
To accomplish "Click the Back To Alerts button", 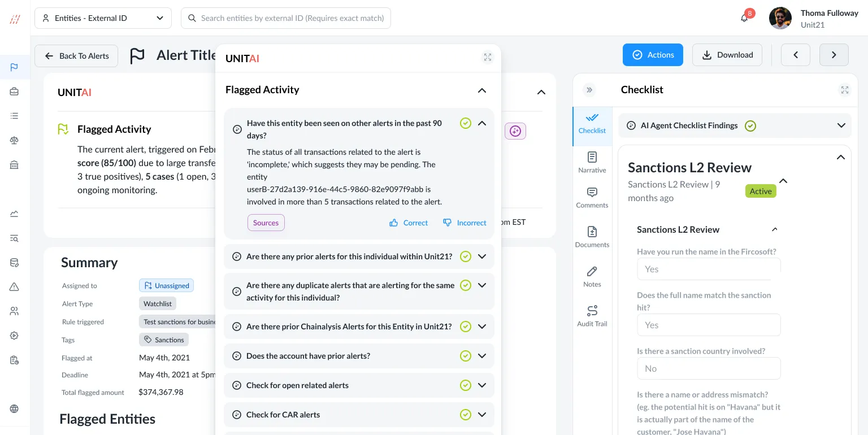I will 76,56.
